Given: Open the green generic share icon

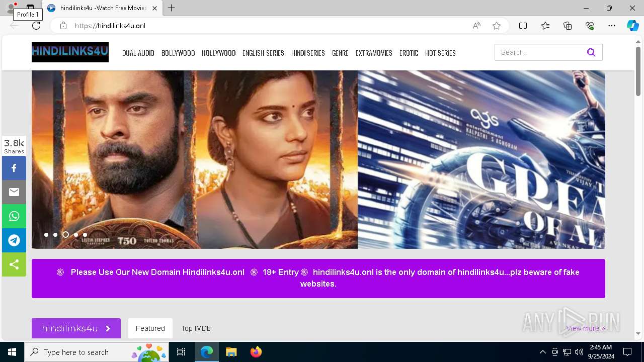Looking at the screenshot, I should pyautogui.click(x=14, y=264).
